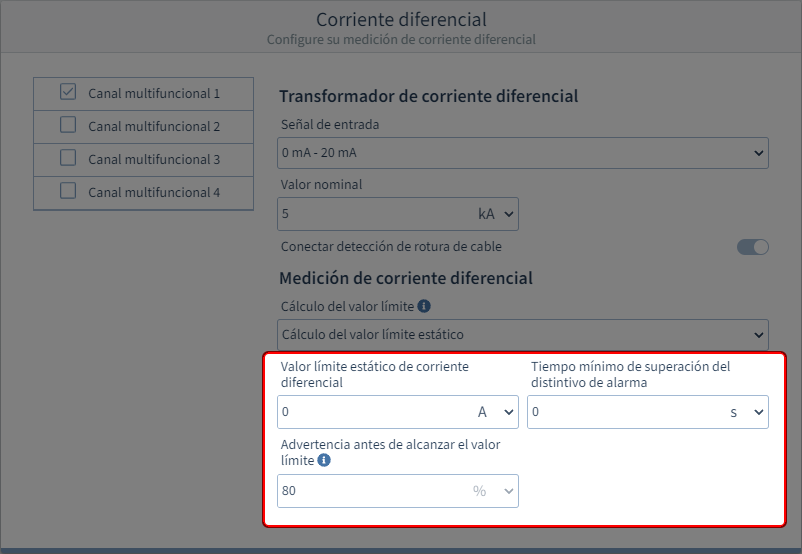Click the Medición de corriente diferencial heading

(406, 278)
